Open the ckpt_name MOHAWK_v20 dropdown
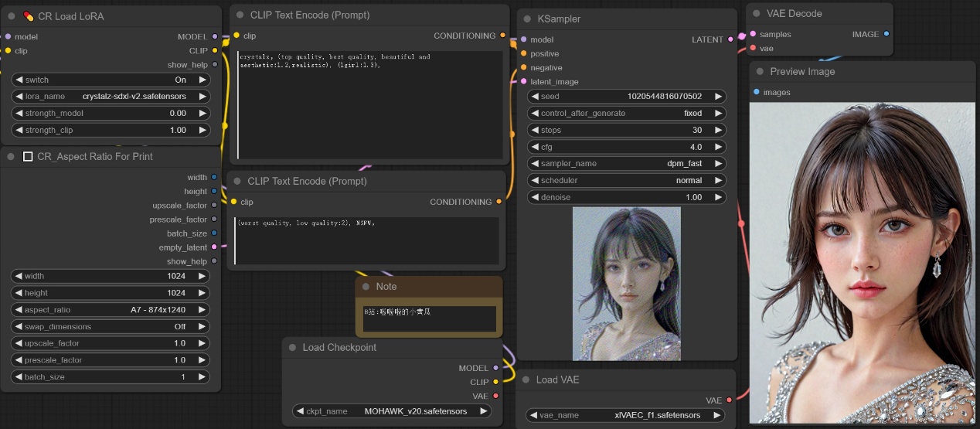This screenshot has height=429, width=980. (x=392, y=411)
